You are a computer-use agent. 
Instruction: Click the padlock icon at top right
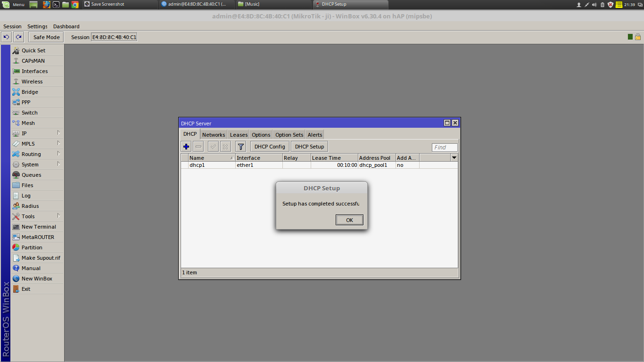637,37
